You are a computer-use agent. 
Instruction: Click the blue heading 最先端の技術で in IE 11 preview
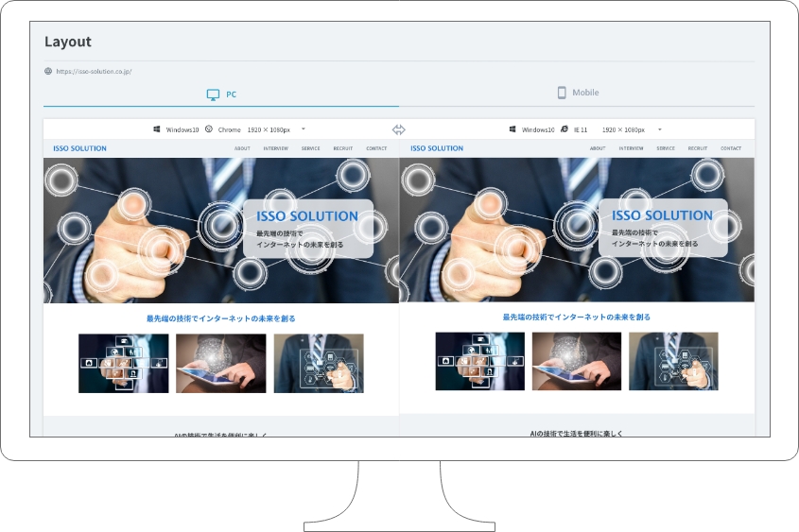point(576,317)
